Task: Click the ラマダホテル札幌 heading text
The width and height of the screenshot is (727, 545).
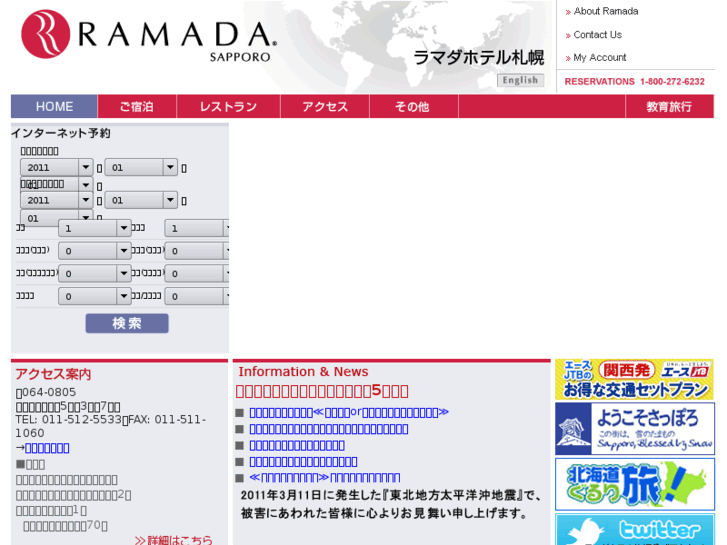Action: [x=478, y=58]
